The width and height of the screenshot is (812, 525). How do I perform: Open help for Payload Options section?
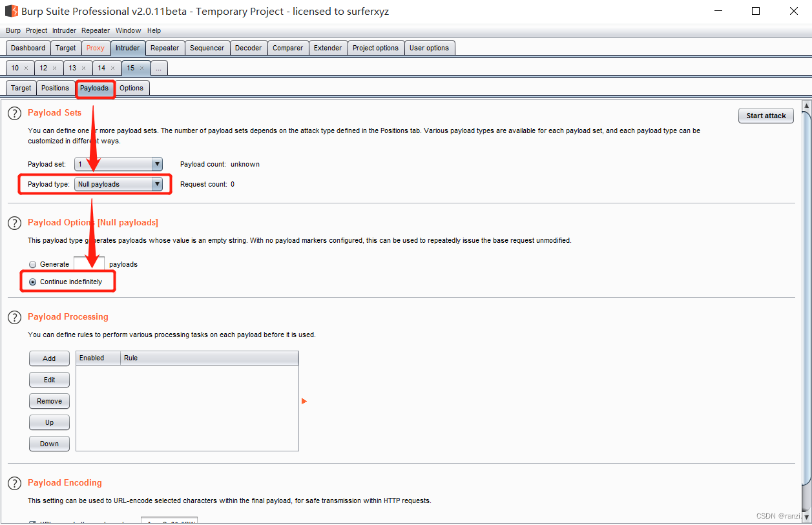[14, 223]
